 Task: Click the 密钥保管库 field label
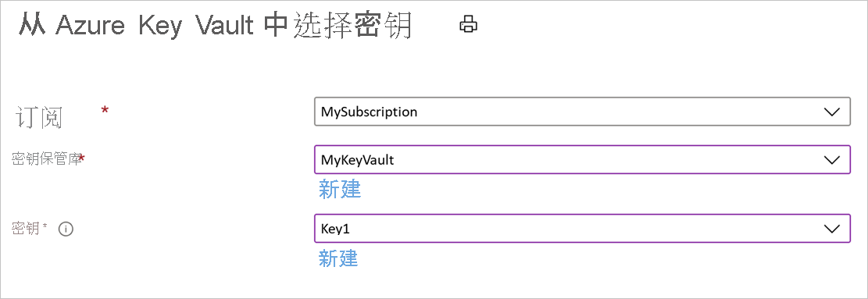click(45, 159)
